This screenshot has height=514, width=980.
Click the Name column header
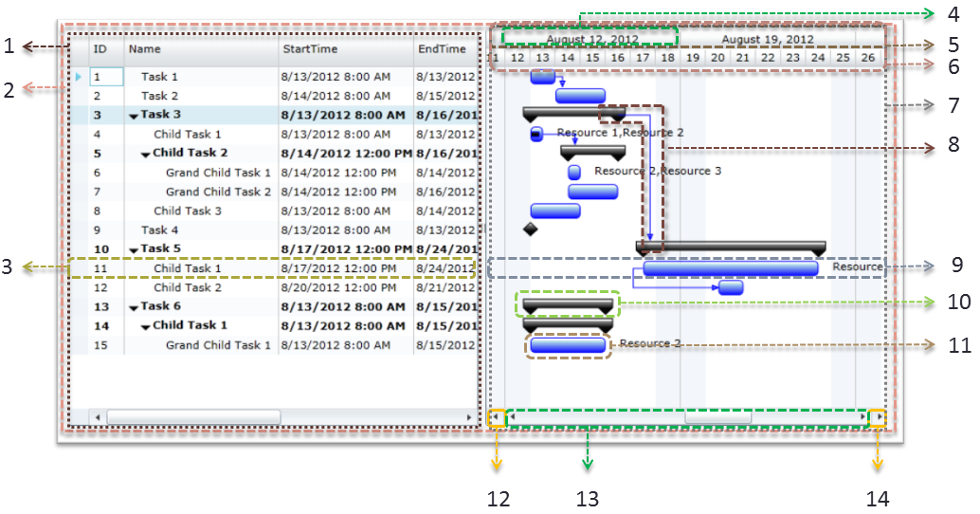click(145, 49)
